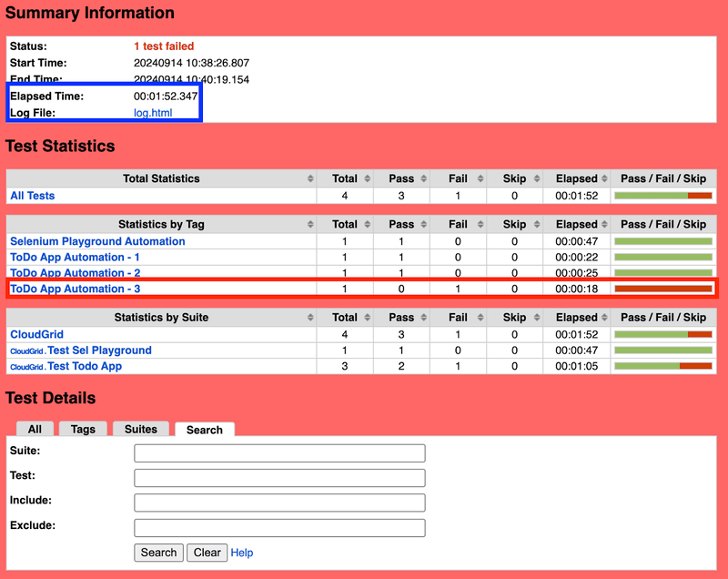Open CloudGrid.Test Todo App suite link
The image size is (728, 579).
pyautogui.click(x=66, y=366)
